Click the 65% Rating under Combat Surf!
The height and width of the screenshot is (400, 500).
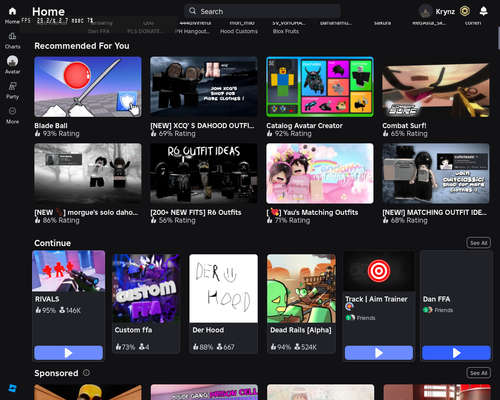405,134
